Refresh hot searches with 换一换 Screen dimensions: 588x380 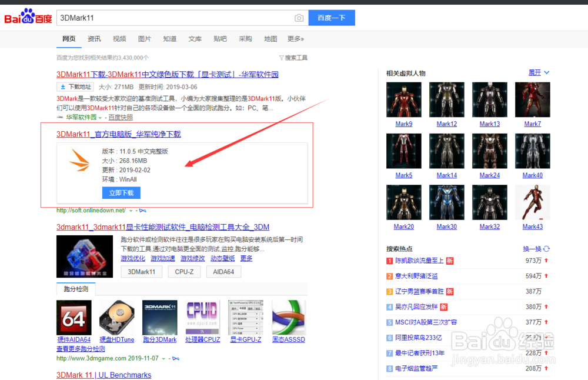[536, 249]
